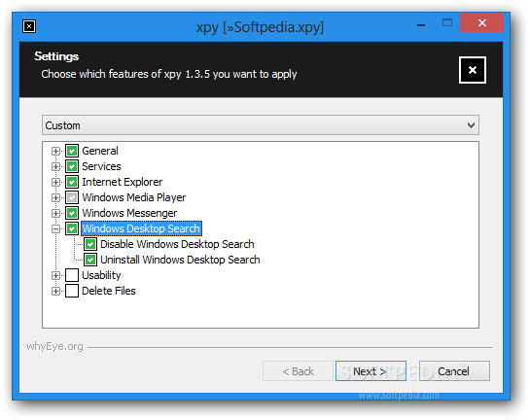Uncheck the Internet Explorer checkbox

pos(72,182)
